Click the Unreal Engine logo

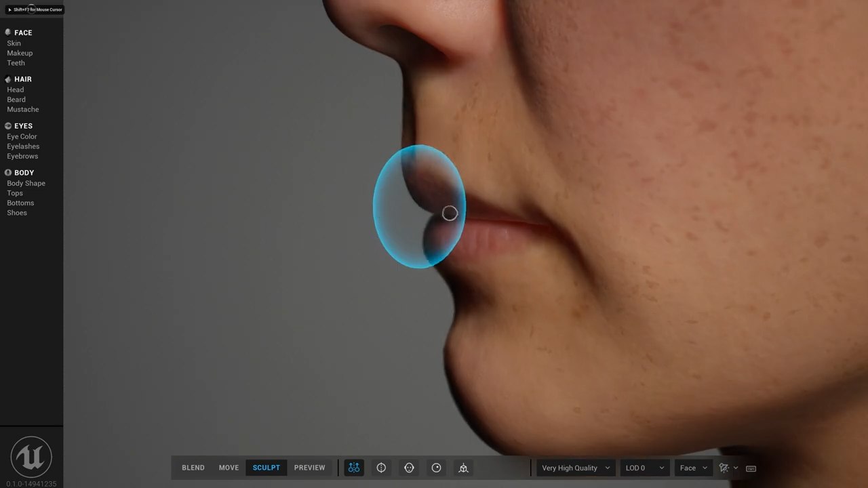31,456
